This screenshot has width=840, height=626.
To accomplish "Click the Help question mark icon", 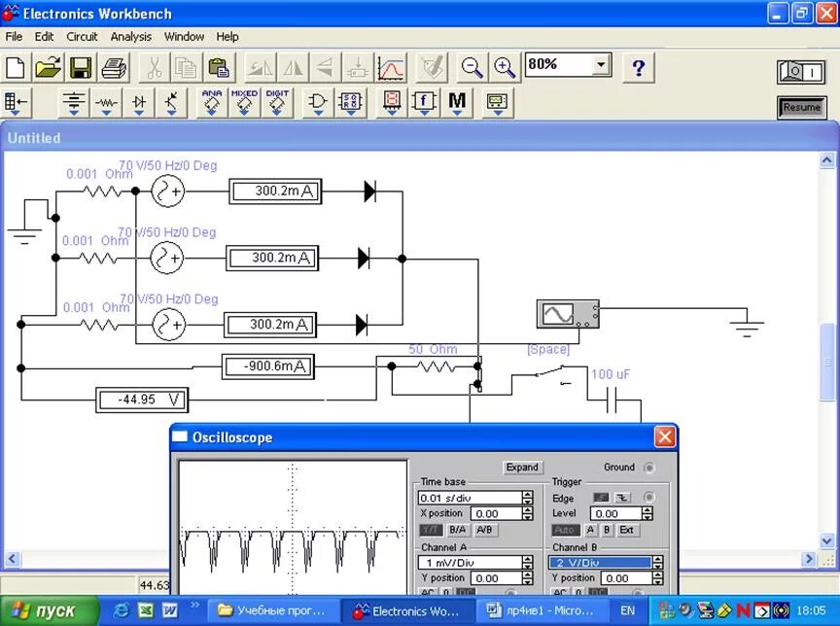I will 639,67.
